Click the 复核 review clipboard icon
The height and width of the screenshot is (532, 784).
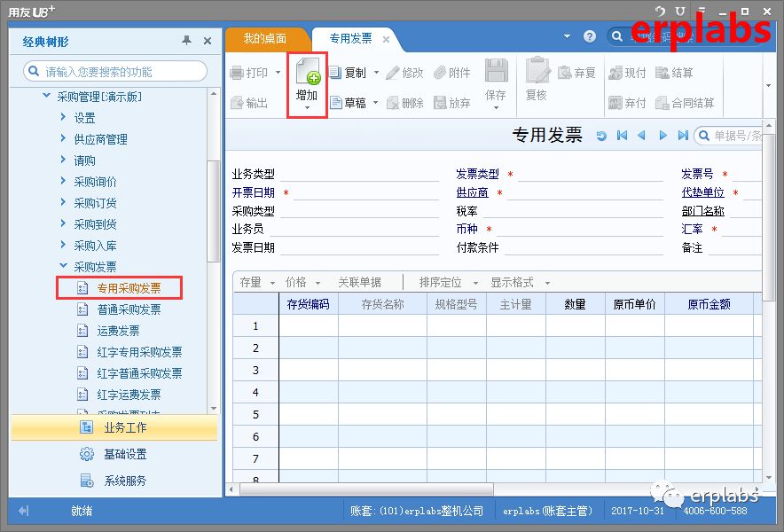pos(537,70)
